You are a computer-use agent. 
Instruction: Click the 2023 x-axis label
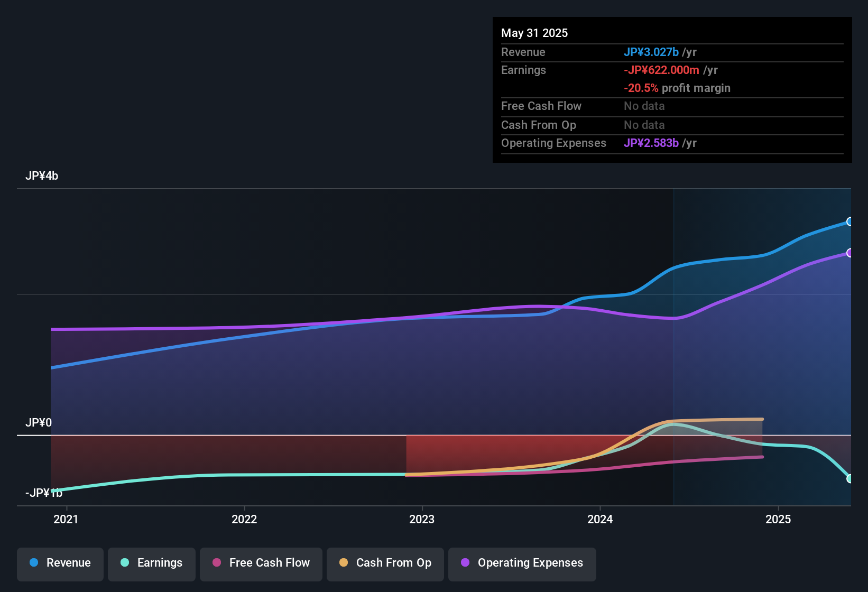[422, 519]
